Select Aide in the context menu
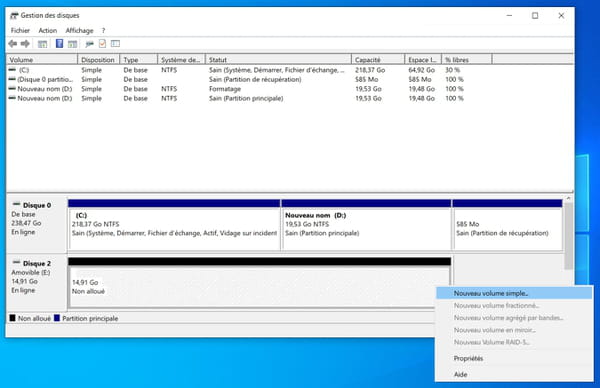 point(514,375)
